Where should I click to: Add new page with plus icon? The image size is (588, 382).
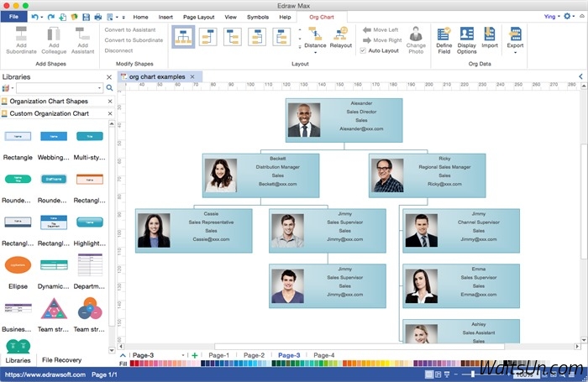tap(195, 356)
